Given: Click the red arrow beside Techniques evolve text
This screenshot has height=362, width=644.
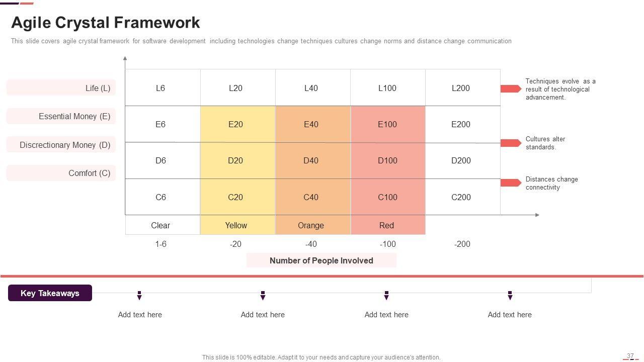Looking at the screenshot, I should 510,89.
